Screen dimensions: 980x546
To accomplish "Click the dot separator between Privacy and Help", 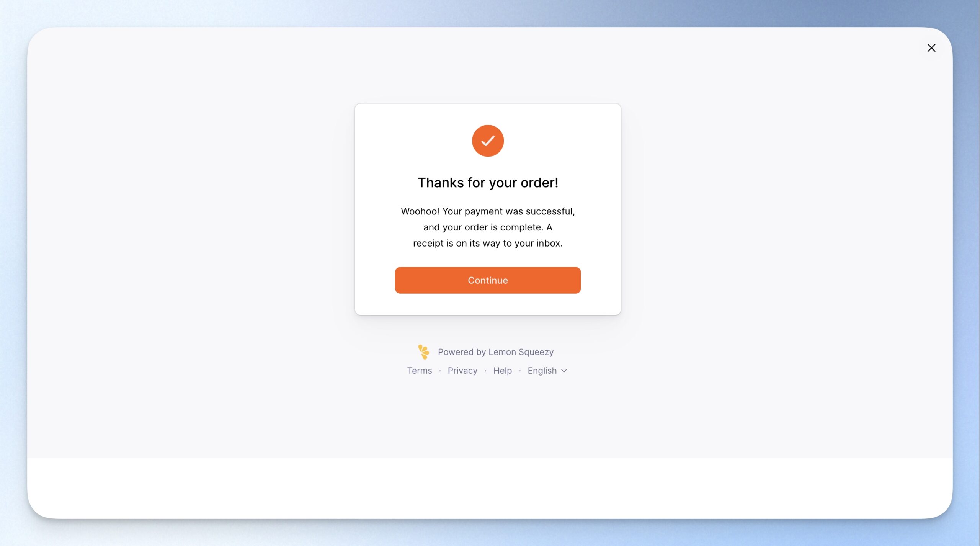I will (x=485, y=371).
